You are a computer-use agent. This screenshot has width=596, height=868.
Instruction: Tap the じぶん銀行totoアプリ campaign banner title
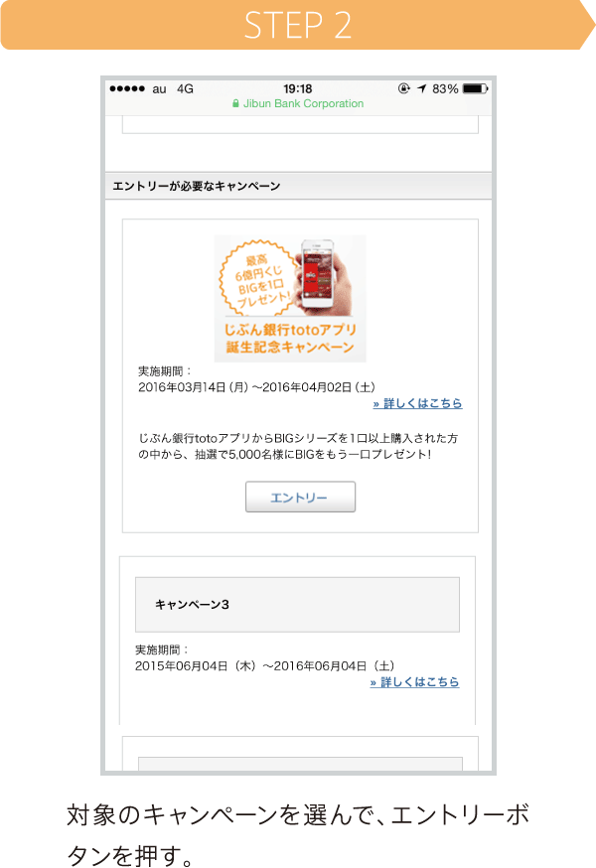(x=290, y=339)
